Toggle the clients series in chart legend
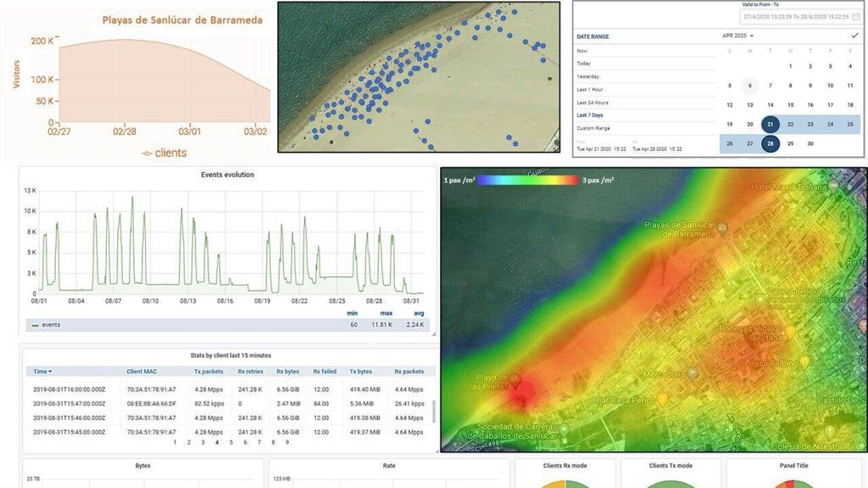868x488 pixels. point(164,153)
